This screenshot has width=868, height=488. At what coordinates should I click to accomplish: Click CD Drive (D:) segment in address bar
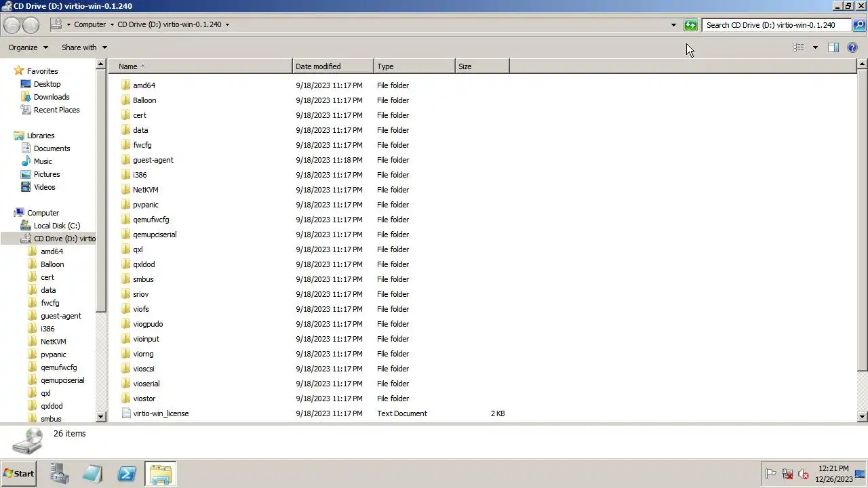(x=170, y=25)
